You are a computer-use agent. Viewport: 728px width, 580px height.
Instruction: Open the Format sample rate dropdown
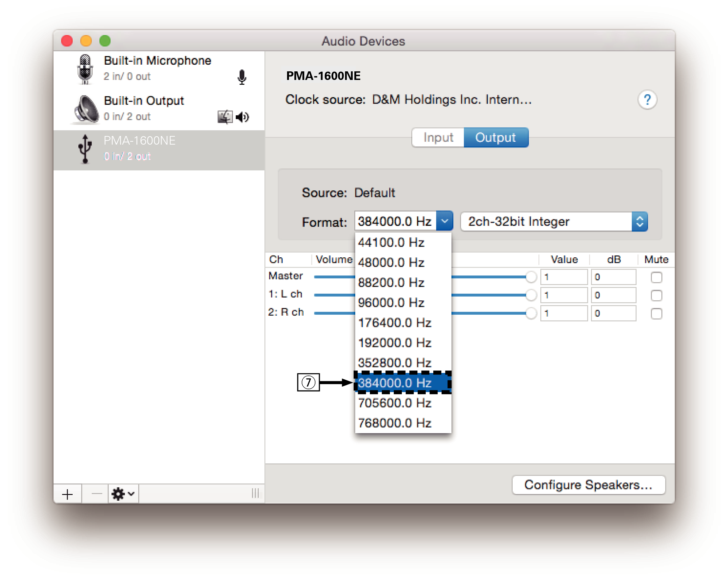[x=445, y=221]
